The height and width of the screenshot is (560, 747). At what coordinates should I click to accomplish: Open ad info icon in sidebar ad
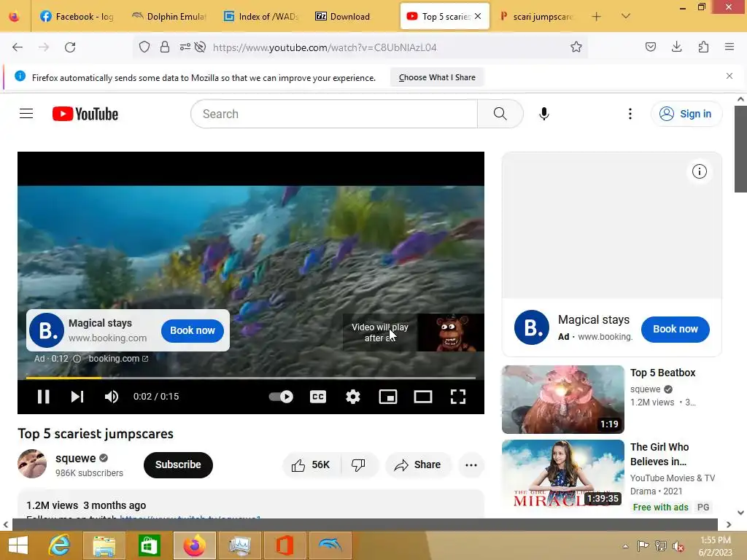(x=700, y=171)
